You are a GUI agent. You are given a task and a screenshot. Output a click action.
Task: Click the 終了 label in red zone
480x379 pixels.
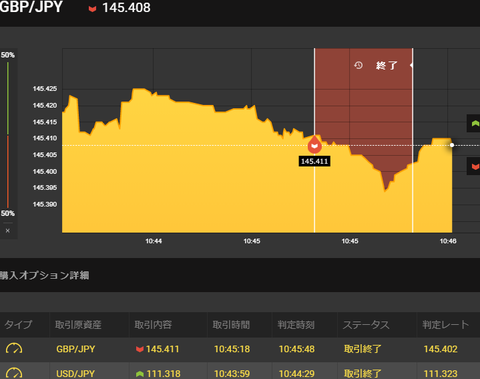(x=387, y=65)
